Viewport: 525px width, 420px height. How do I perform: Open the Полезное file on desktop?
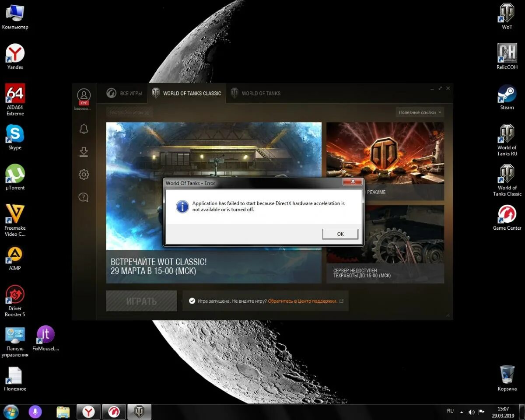point(15,379)
